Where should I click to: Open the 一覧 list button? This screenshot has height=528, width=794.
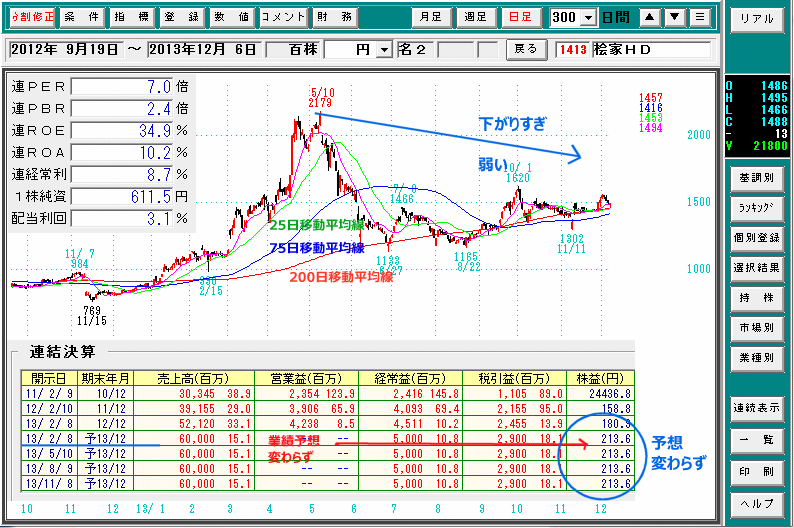tap(757, 440)
